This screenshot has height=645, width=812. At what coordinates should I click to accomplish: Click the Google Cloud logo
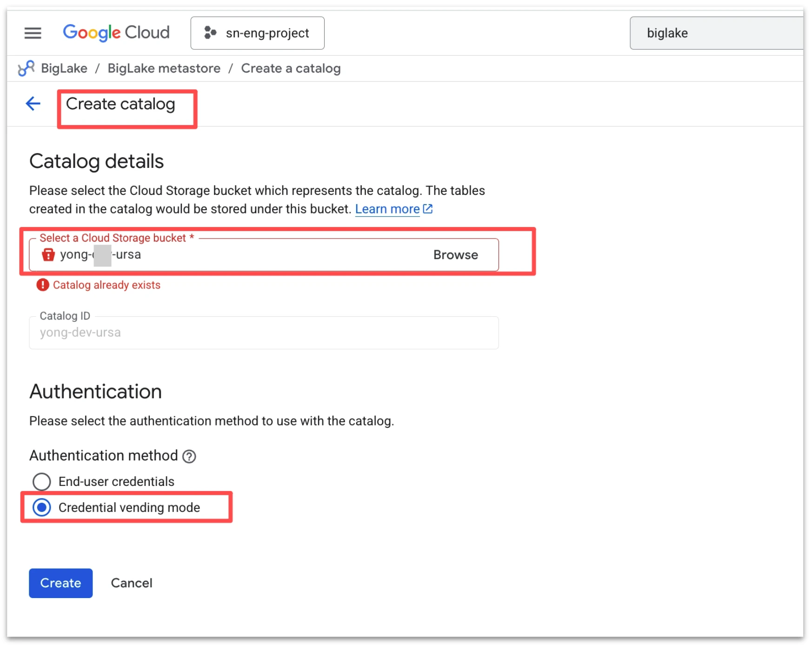[x=116, y=33]
